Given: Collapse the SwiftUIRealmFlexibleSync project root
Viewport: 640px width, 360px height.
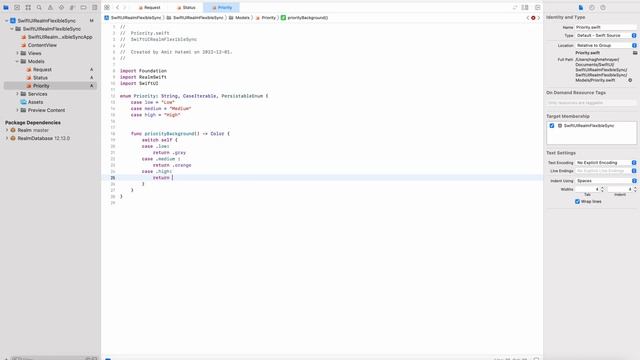Looking at the screenshot, I should 7,20.
